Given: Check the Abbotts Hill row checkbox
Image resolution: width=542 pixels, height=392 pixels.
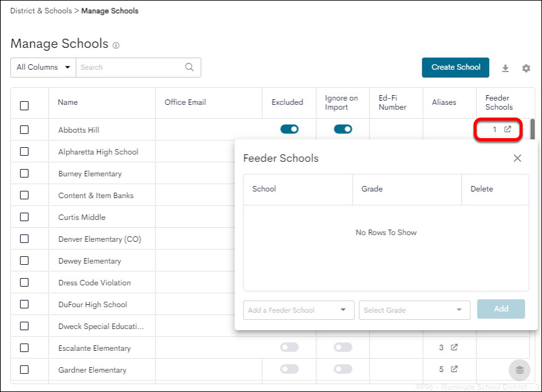Looking at the screenshot, I should tap(24, 130).
